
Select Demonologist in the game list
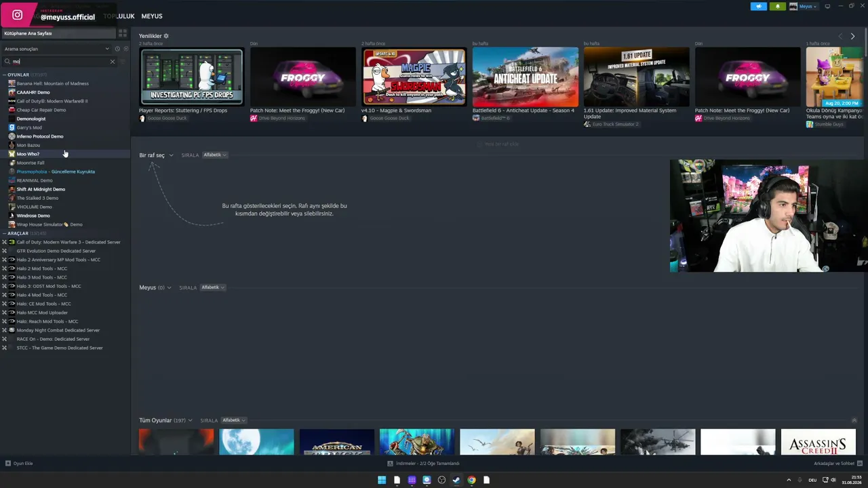pyautogui.click(x=31, y=119)
